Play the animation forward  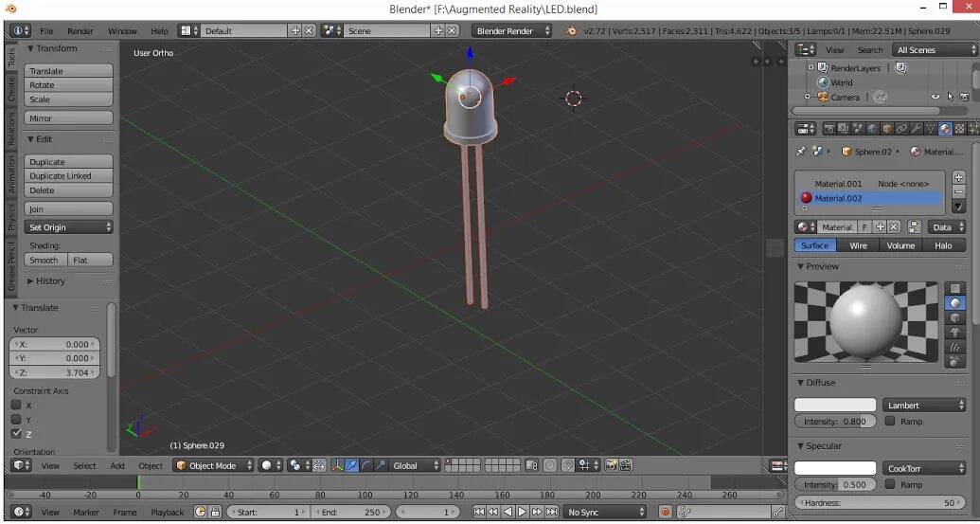pyautogui.click(x=522, y=512)
